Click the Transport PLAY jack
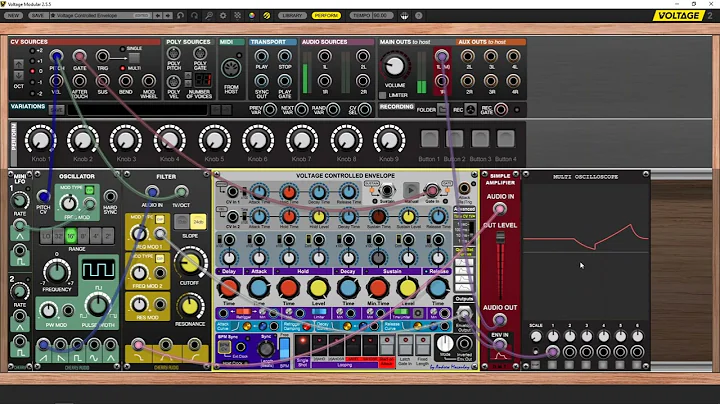Screen dimensions: 720x404 (x=261, y=56)
